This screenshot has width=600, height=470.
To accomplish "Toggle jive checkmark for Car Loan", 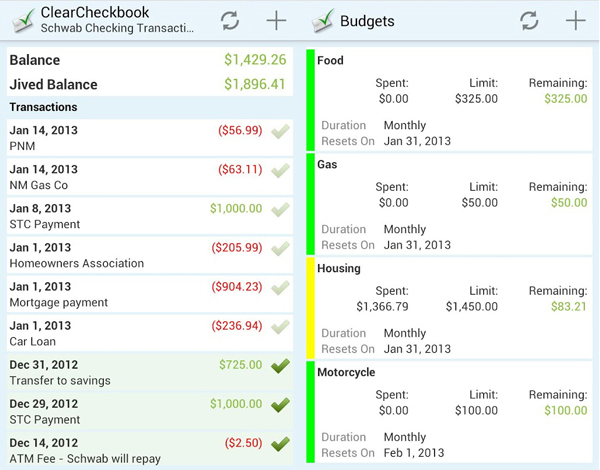I will (280, 327).
